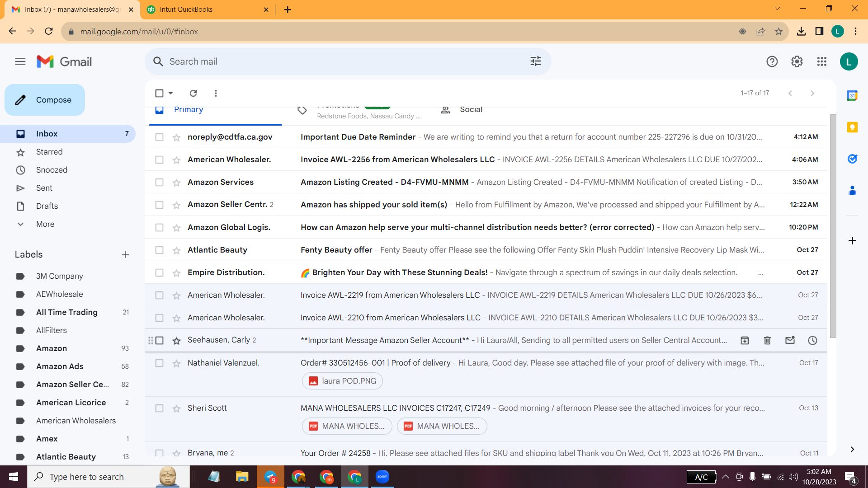This screenshot has height=488, width=868.
Task: Check the Amazon Global Logistics email checkbox
Action: click(159, 228)
